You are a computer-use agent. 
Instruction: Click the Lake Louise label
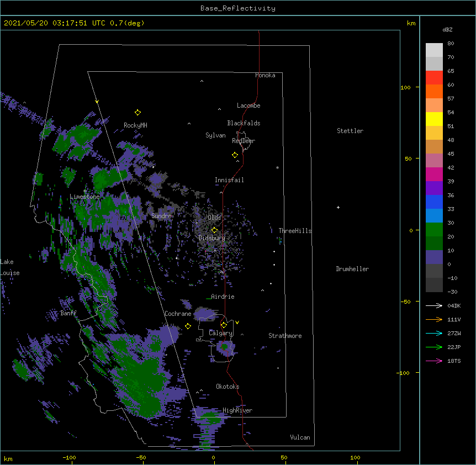10,267
